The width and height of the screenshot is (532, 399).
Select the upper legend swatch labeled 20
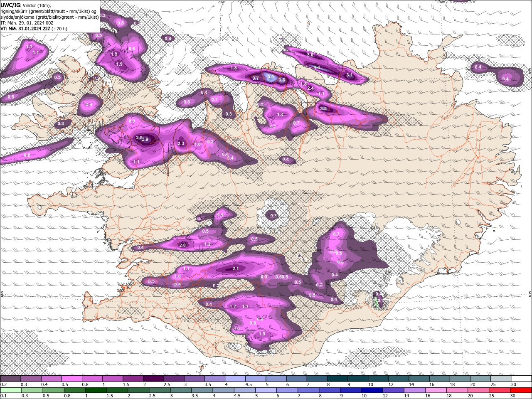point(480,379)
